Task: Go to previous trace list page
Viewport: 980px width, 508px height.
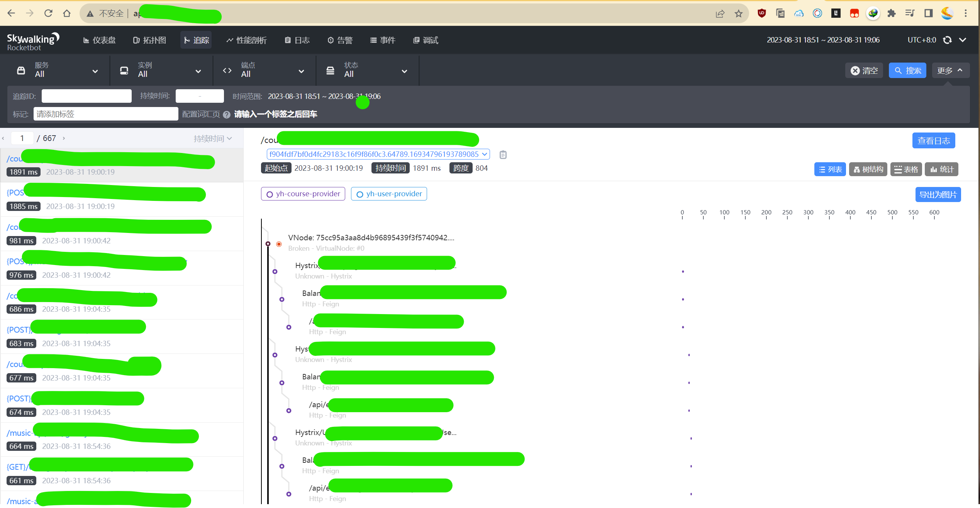Action: pyautogui.click(x=3, y=138)
